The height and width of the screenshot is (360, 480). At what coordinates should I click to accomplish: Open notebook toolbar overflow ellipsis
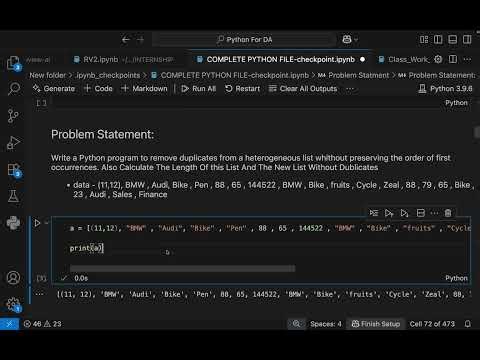350,89
